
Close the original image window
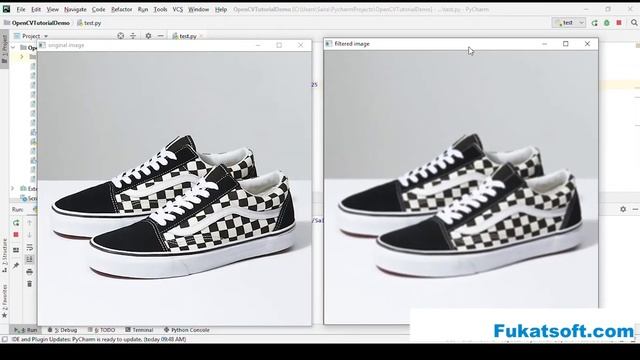pyautogui.click(x=301, y=45)
